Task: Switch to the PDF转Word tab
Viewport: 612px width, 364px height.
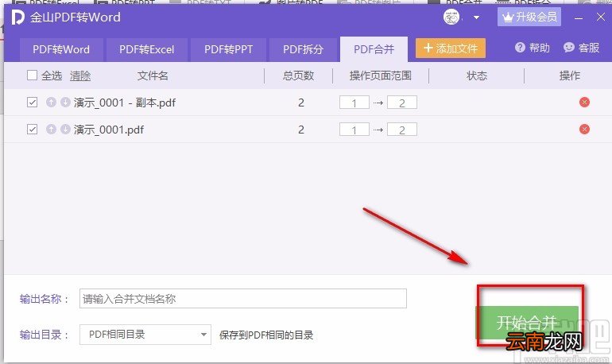Action: pos(61,49)
